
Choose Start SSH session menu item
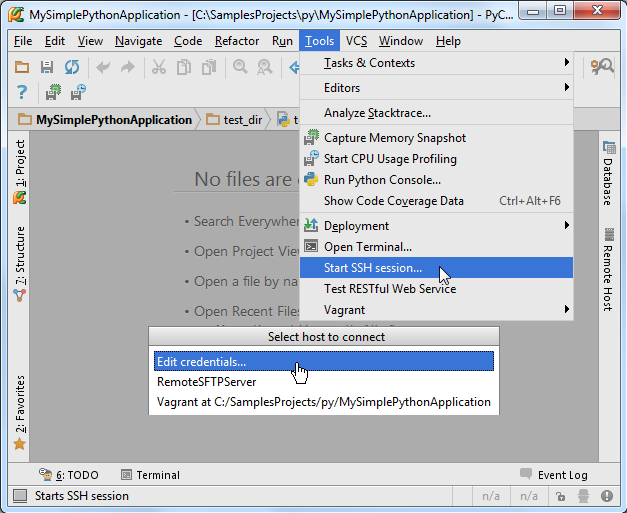click(x=436, y=267)
